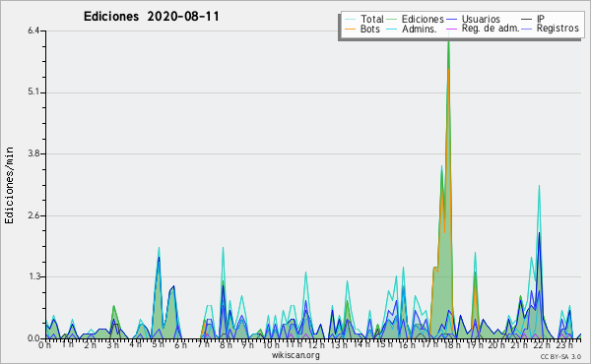The height and width of the screenshot is (364, 591).
Task: Click the y-axis value 2.6
Action: click(x=33, y=215)
